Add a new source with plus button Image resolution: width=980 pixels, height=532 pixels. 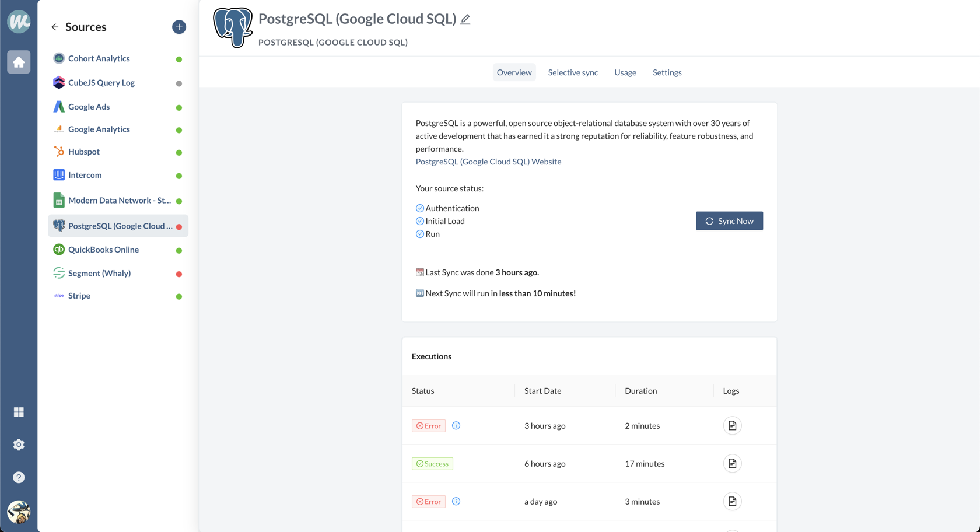[179, 27]
